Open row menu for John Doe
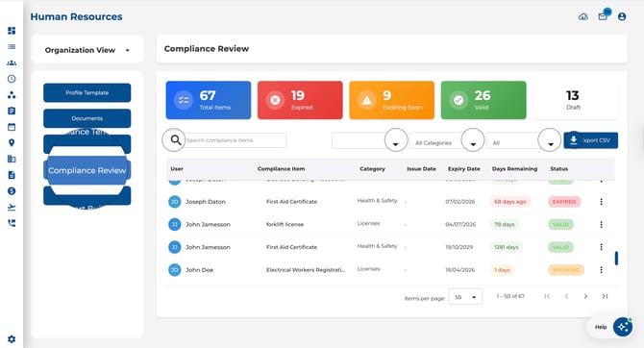644x348 pixels. [x=602, y=270]
